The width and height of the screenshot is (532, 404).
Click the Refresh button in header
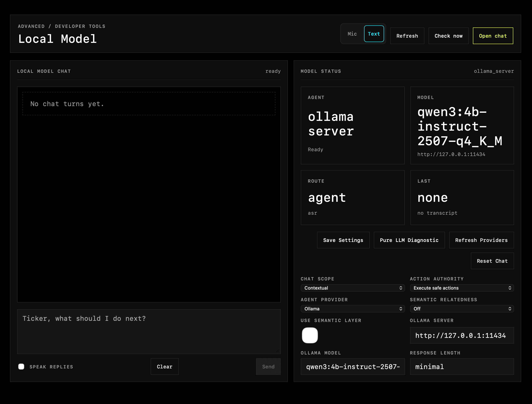pos(407,36)
